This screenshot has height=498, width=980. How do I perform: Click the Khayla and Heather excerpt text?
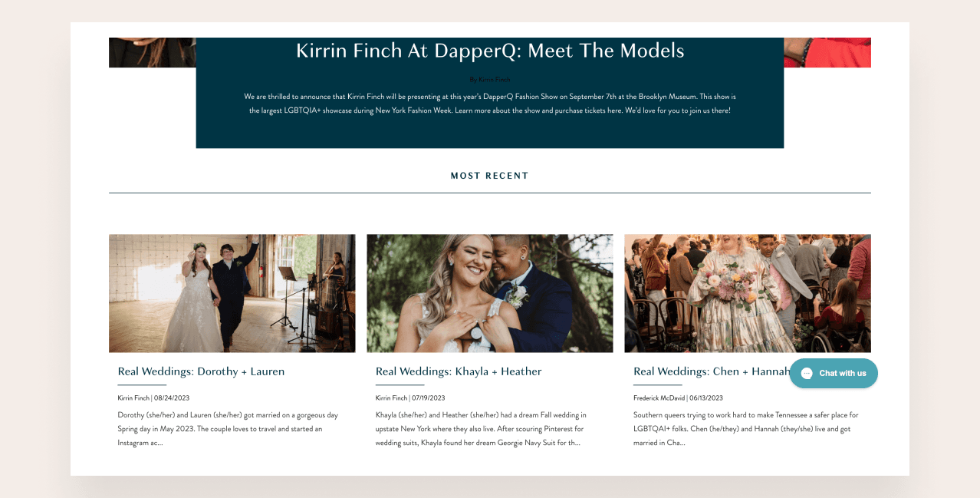(481, 429)
